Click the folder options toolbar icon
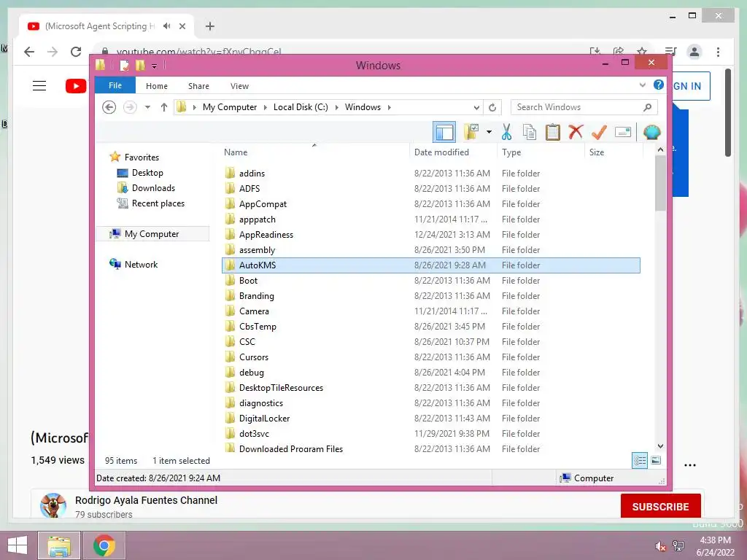This screenshot has width=747, height=560. tap(471, 132)
